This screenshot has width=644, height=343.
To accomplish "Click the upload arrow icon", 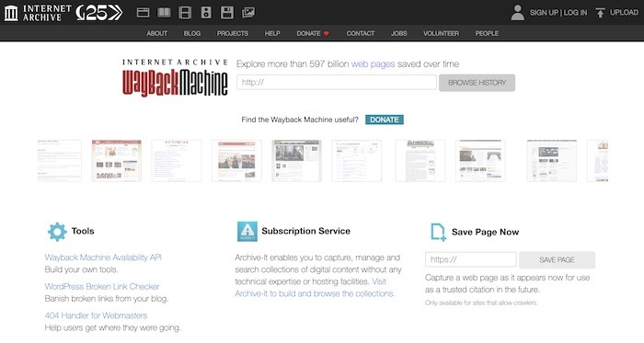I will (x=600, y=13).
